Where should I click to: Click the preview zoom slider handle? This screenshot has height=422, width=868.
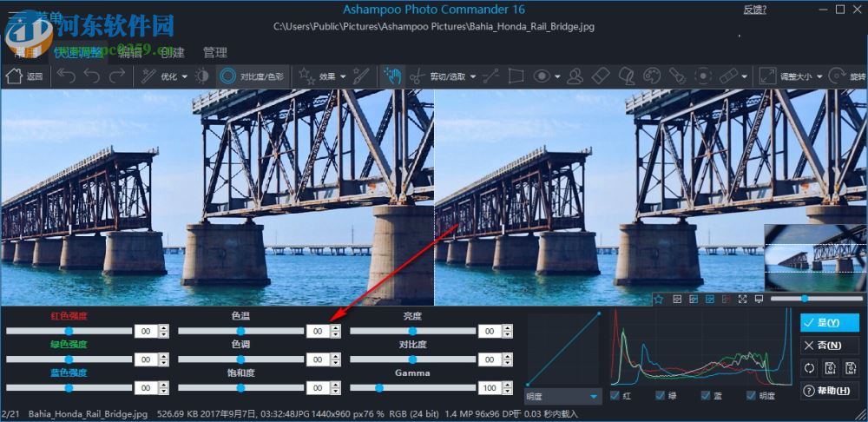[805, 299]
